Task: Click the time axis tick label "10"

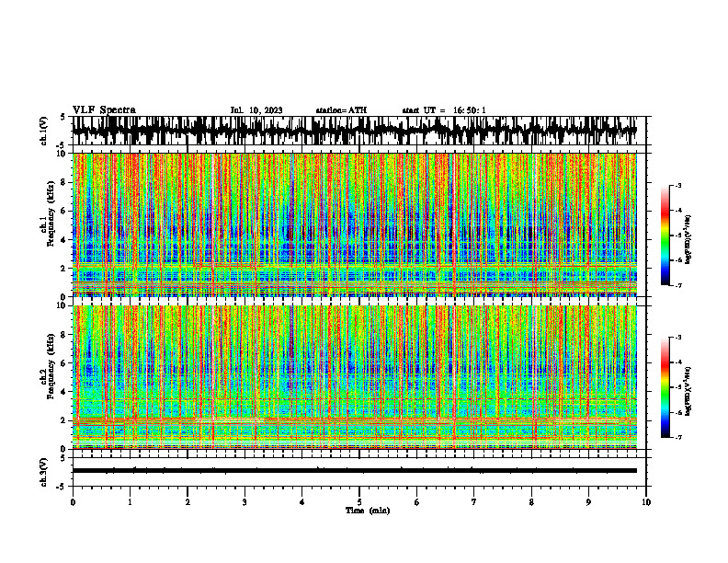Action: tap(646, 502)
